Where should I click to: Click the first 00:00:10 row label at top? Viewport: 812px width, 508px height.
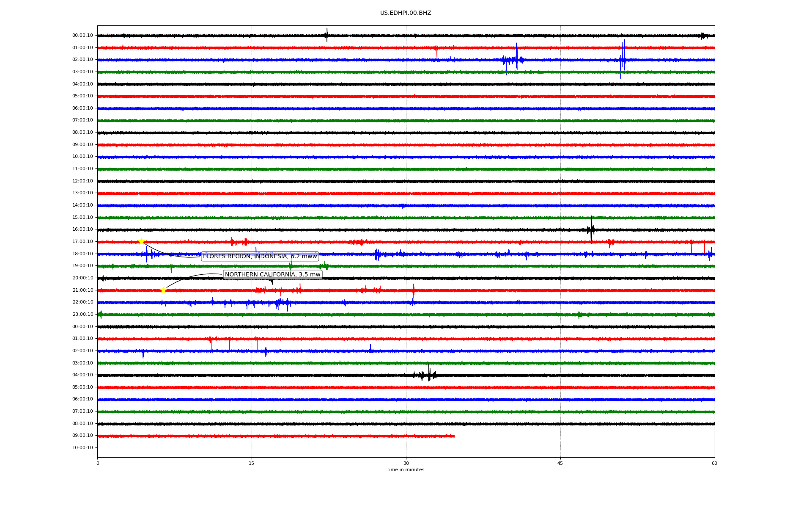(82, 36)
